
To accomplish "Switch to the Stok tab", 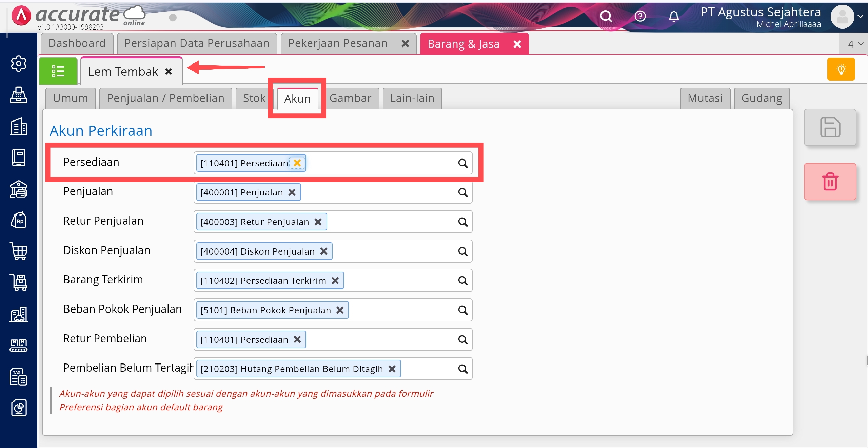I will [x=254, y=98].
